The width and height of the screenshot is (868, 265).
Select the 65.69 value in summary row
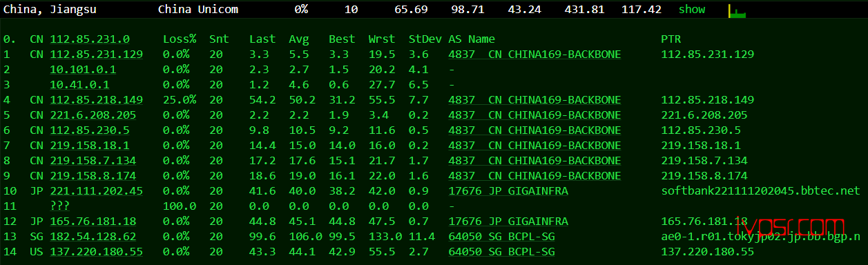411,10
